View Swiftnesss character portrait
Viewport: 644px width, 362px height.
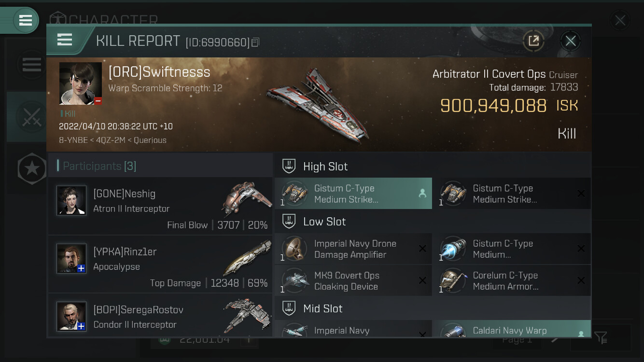(x=81, y=83)
